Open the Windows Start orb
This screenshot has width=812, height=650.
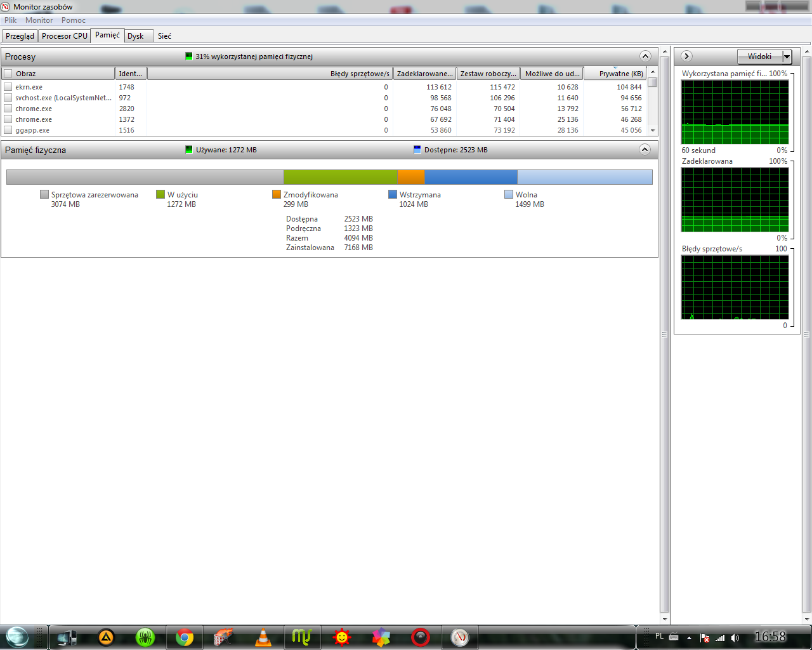coord(17,637)
